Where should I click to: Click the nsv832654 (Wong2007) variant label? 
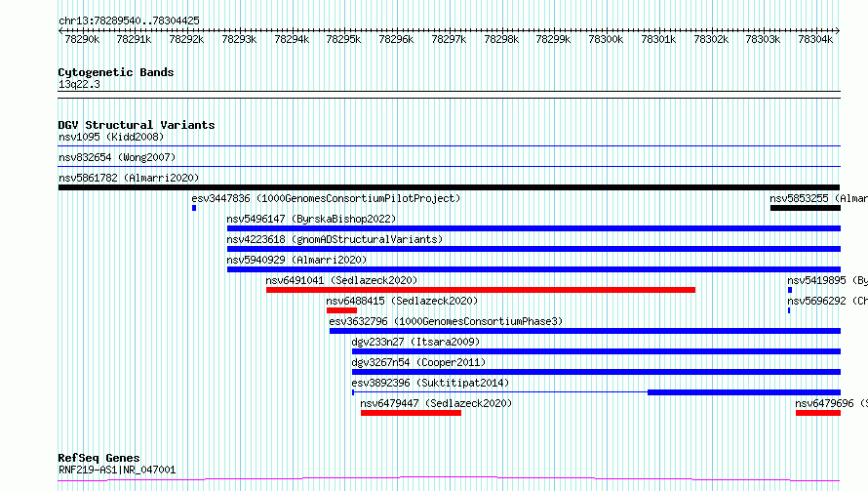[x=117, y=157]
